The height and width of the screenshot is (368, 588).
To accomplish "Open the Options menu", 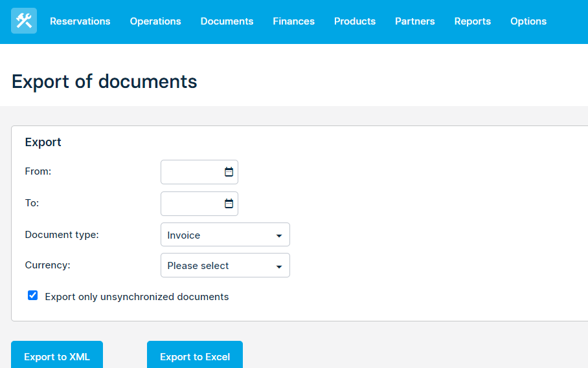I will tap(528, 21).
